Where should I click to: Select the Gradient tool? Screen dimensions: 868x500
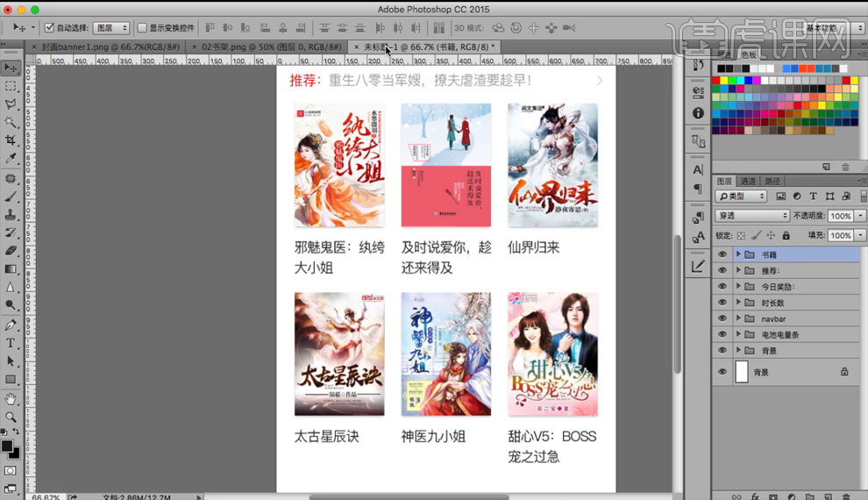pyautogui.click(x=11, y=269)
